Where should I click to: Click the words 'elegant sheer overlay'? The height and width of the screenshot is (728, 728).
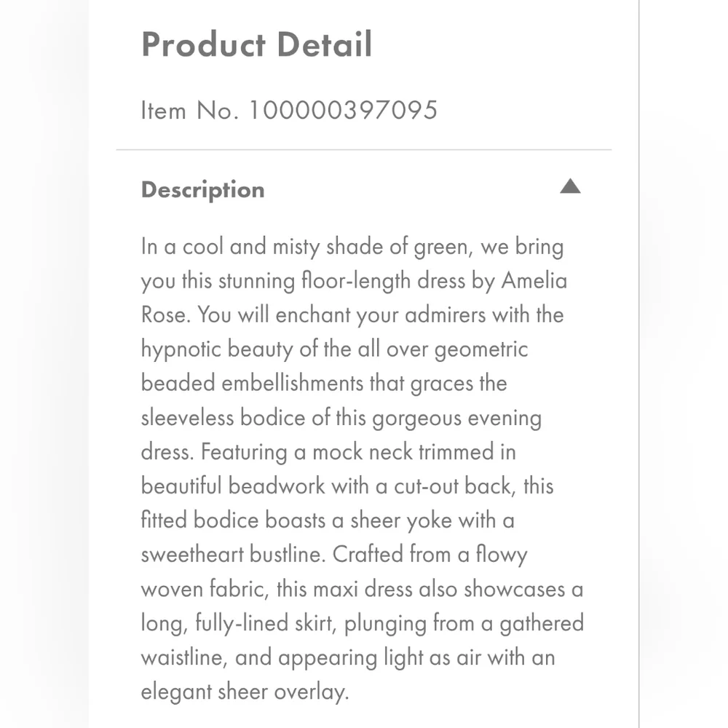pyautogui.click(x=243, y=692)
